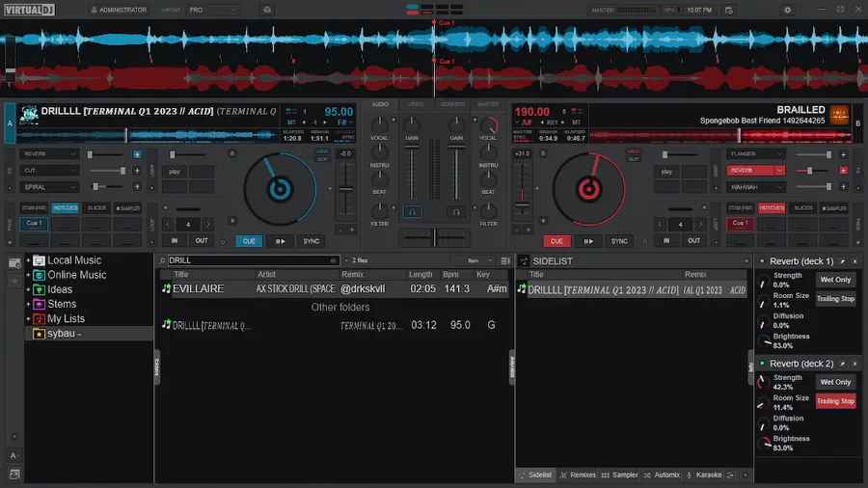The height and width of the screenshot is (488, 868).
Task: Click the bottom-left sidebar panel icon
Action: click(x=14, y=474)
